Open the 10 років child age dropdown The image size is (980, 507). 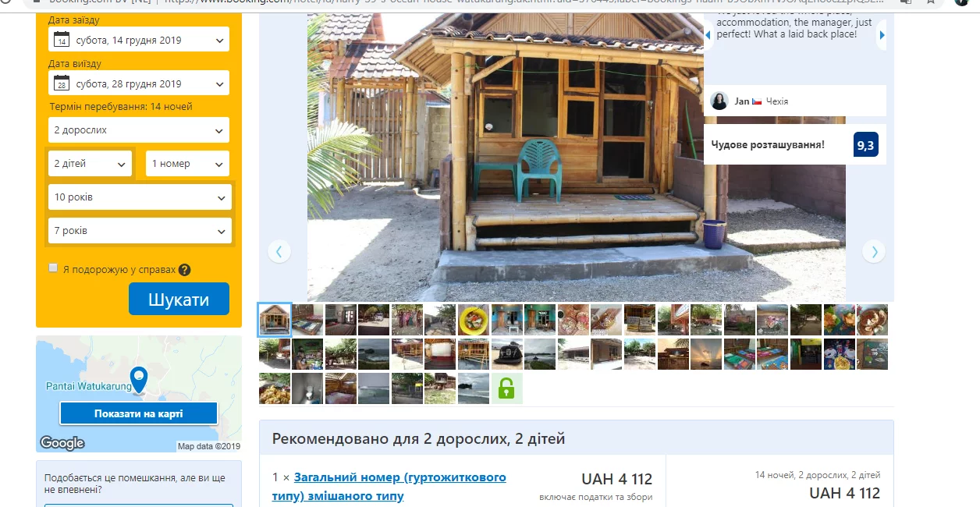(140, 197)
